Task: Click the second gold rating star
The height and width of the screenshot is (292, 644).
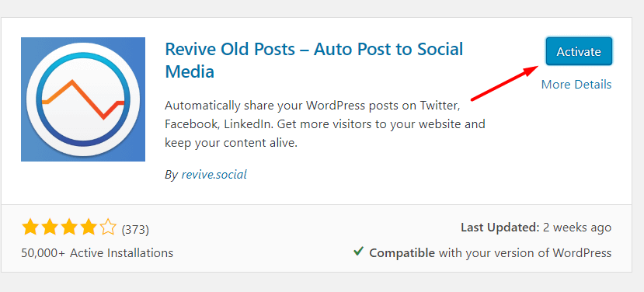Action: point(49,227)
